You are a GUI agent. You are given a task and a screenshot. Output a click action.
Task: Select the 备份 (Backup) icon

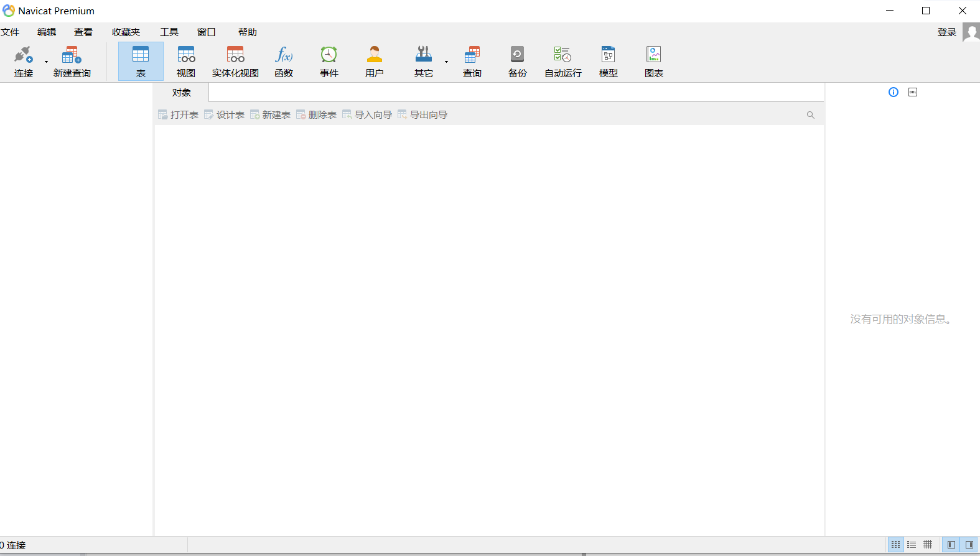pyautogui.click(x=518, y=61)
